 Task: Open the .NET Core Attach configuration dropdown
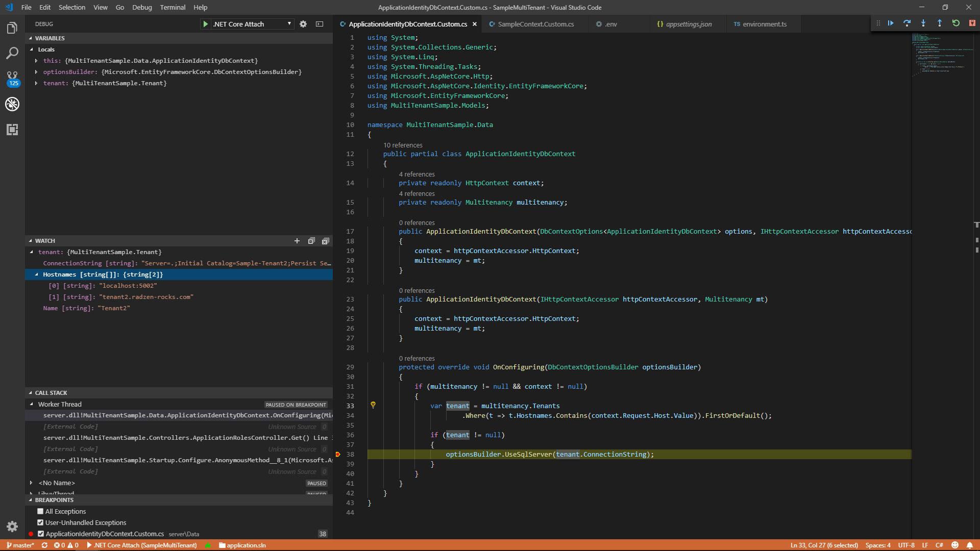(x=252, y=24)
